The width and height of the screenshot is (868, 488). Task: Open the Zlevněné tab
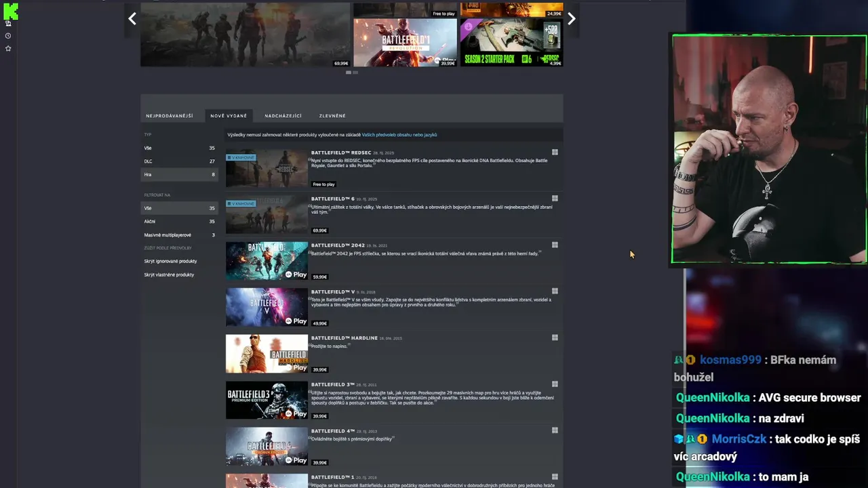click(332, 116)
